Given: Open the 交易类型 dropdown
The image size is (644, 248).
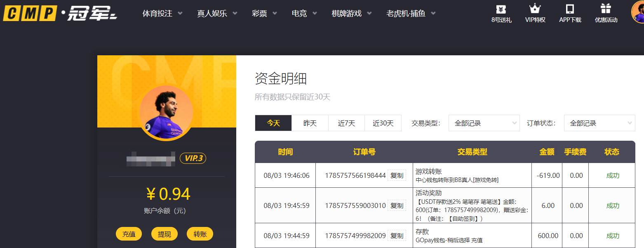Looking at the screenshot, I should coord(484,123).
